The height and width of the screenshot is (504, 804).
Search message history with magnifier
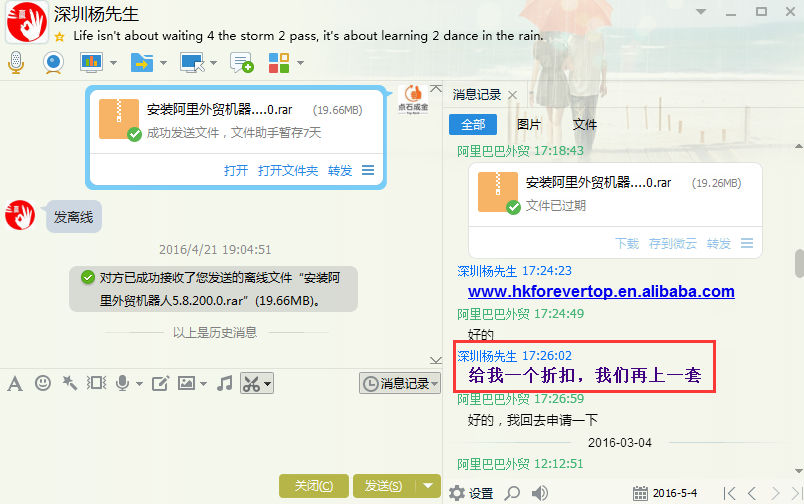click(x=512, y=493)
